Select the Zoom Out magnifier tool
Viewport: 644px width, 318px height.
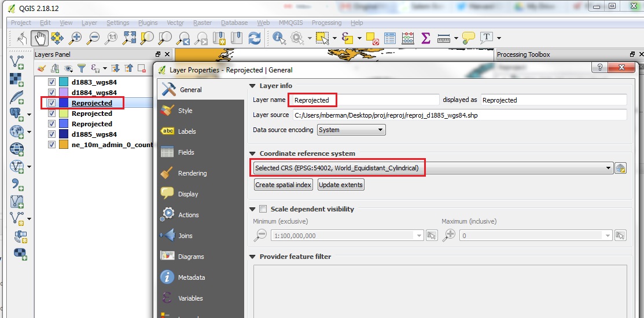(x=93, y=38)
